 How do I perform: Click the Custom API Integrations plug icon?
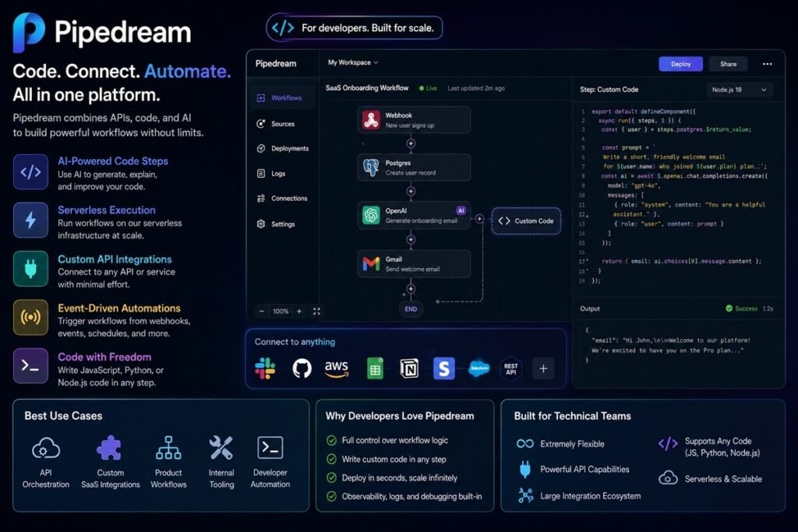coord(30,269)
